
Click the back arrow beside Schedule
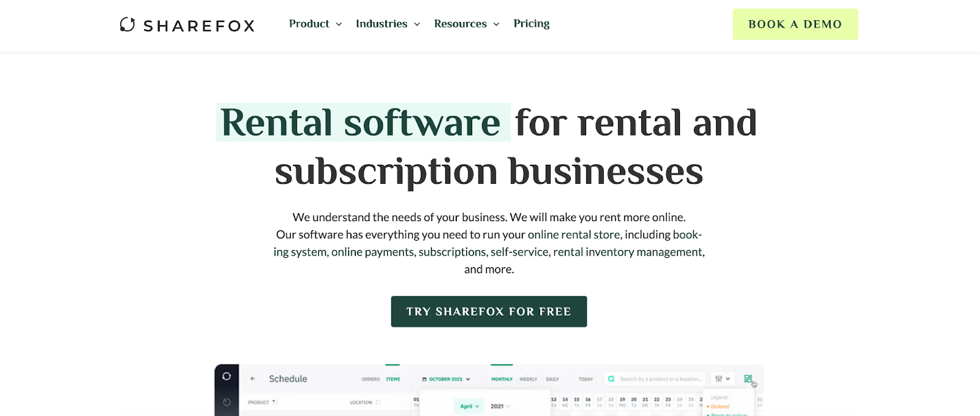point(252,379)
